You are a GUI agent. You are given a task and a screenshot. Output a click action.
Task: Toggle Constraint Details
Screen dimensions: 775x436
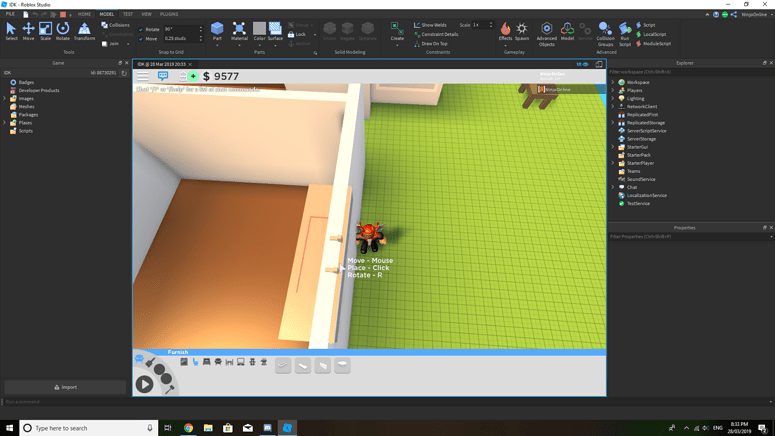436,34
